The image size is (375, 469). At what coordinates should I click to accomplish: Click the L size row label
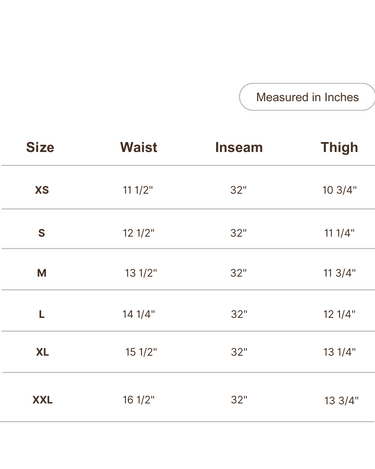41,314
